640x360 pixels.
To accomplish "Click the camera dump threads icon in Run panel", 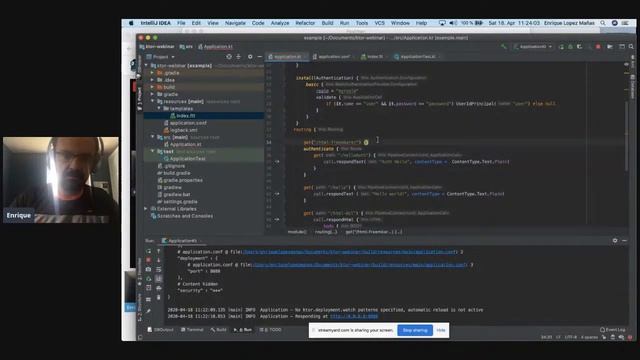I will click(x=149, y=269).
